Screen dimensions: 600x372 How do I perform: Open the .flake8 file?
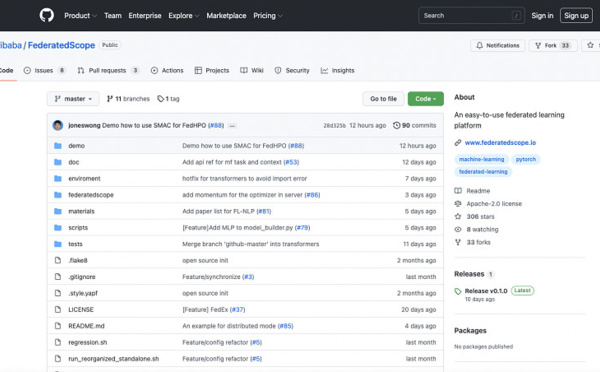click(78, 261)
